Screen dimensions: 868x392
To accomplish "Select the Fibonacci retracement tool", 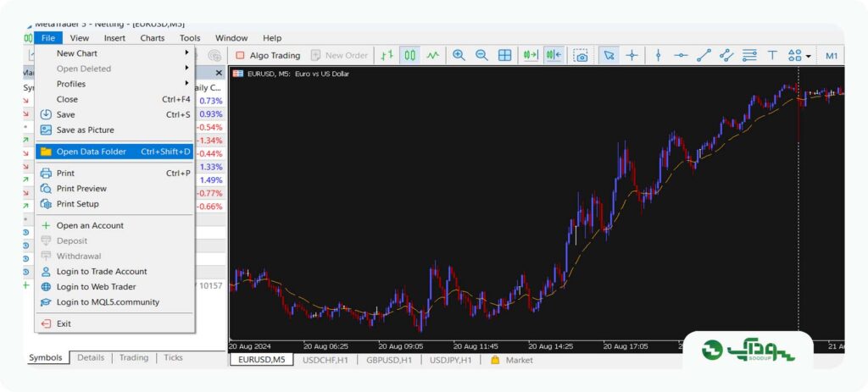I will pyautogui.click(x=749, y=55).
